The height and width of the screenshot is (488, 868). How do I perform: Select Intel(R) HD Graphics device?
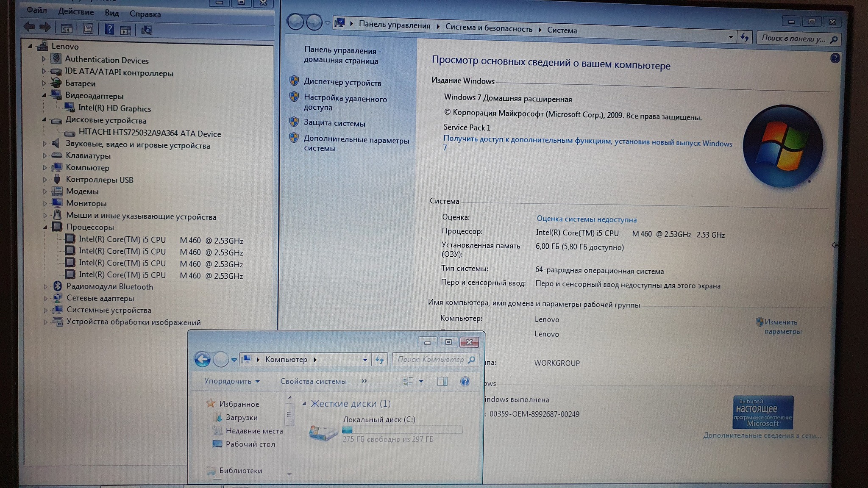[114, 108]
